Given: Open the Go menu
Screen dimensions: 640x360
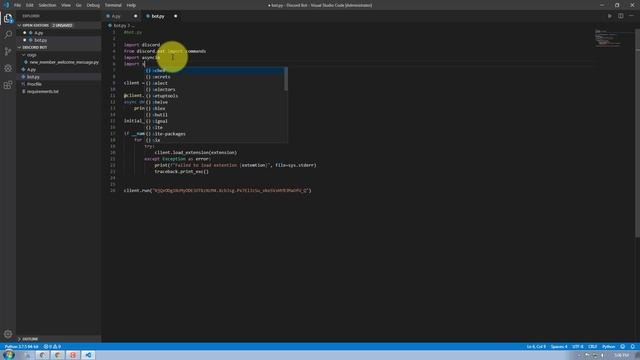Looking at the screenshot, I should point(79,5).
